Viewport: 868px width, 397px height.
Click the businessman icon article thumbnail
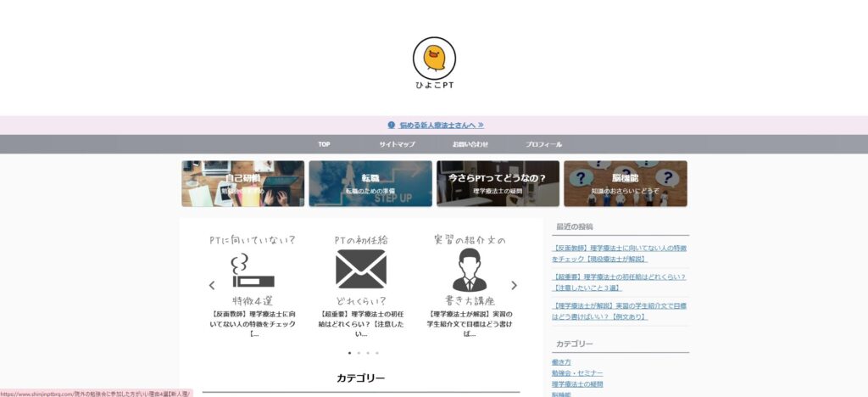[470, 271]
